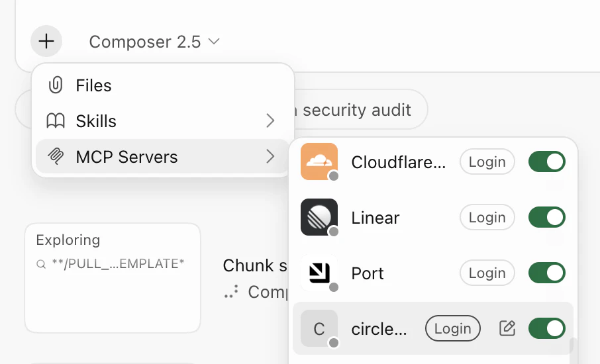Click Login for the Linear server

(x=487, y=217)
